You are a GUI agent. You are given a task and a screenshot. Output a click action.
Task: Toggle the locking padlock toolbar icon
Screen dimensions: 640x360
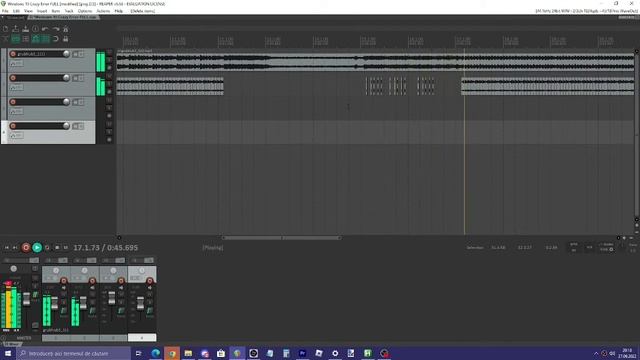coord(65,39)
